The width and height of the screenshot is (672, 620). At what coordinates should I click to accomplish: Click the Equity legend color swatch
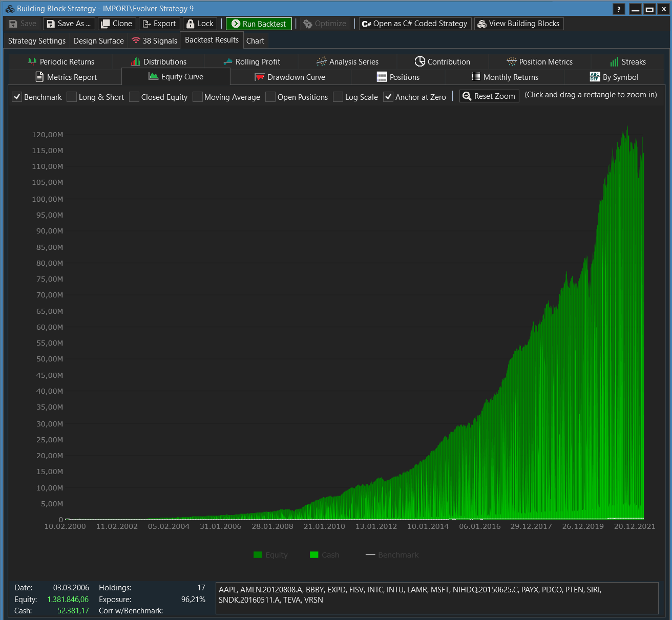(258, 554)
